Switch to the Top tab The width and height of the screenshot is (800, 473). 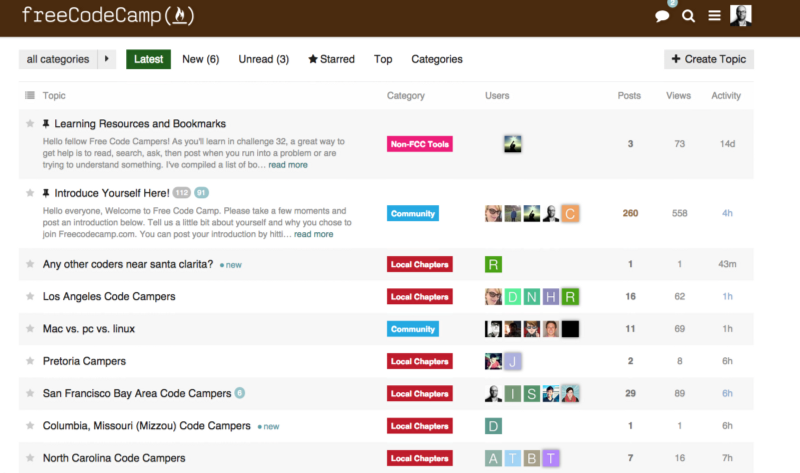coord(383,59)
